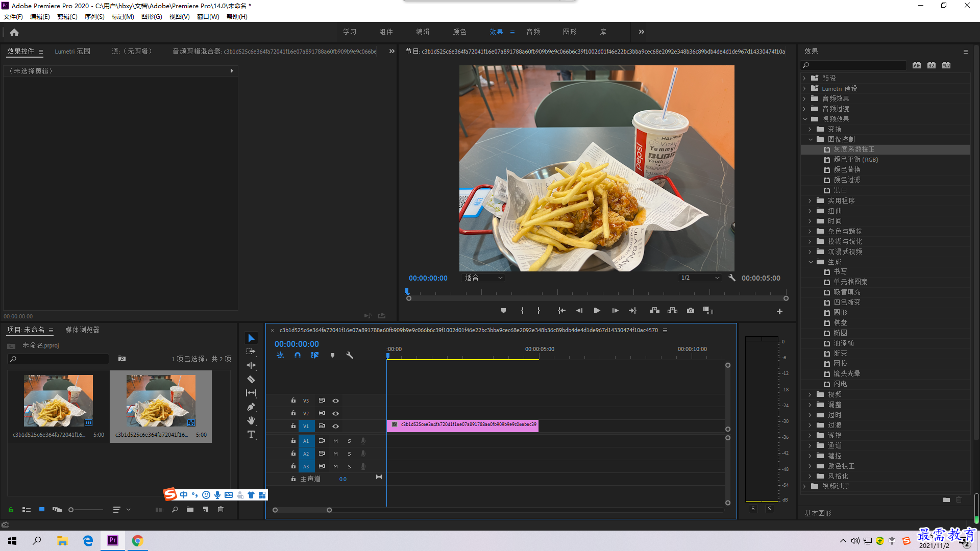Toggle target track A3

coord(306,466)
